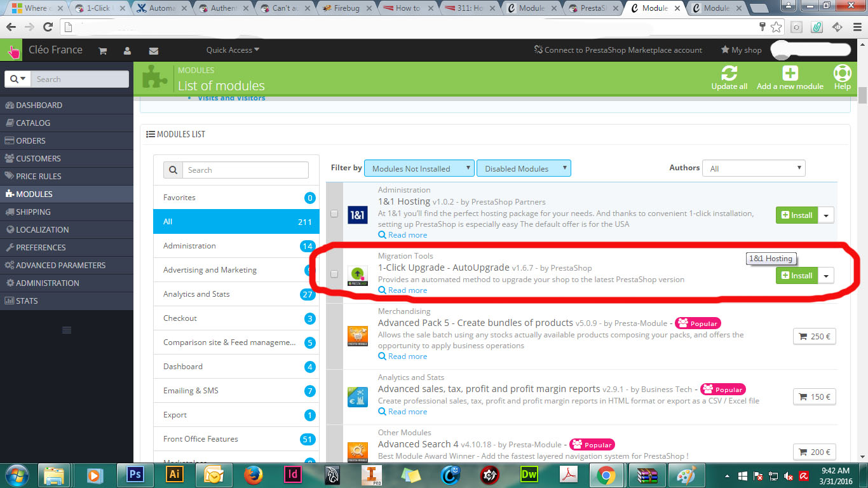Click the Add a new module plus icon
This screenshot has height=488, width=868.
tap(790, 73)
